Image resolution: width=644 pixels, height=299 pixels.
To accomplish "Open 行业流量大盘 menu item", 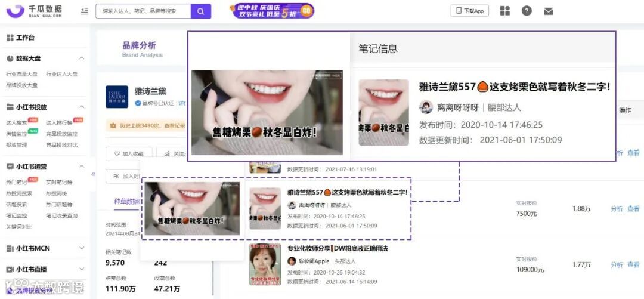I will click(22, 74).
